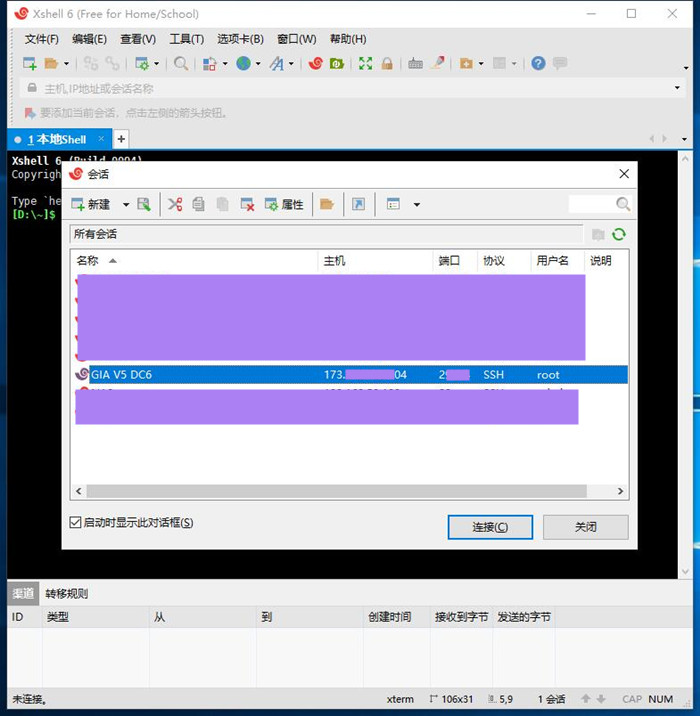
Task: Click the orange folder icon in 会话 dialog
Action: 327,204
